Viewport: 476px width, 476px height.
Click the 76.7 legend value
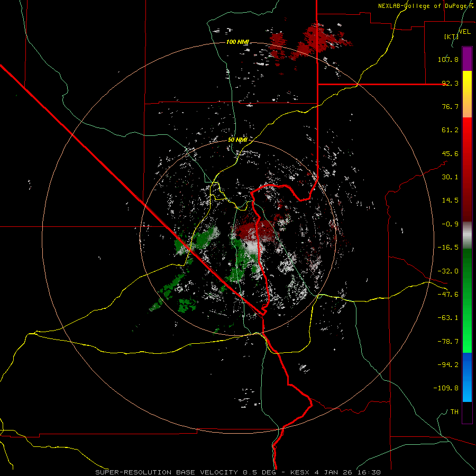tap(450, 106)
